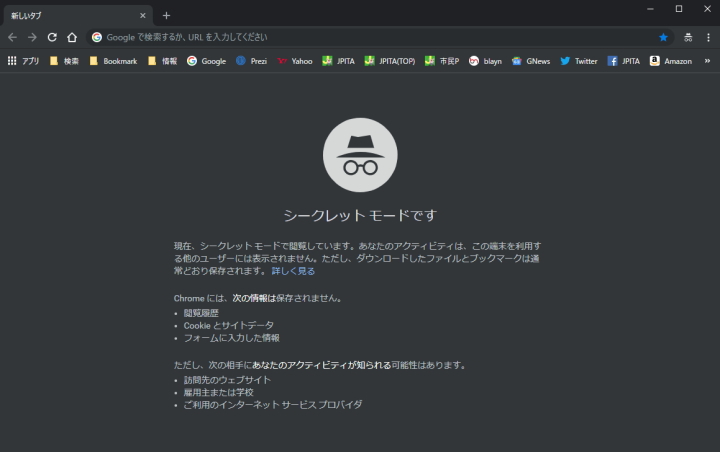
Task: Open the Amazon bookmark
Action: pyautogui.click(x=670, y=61)
